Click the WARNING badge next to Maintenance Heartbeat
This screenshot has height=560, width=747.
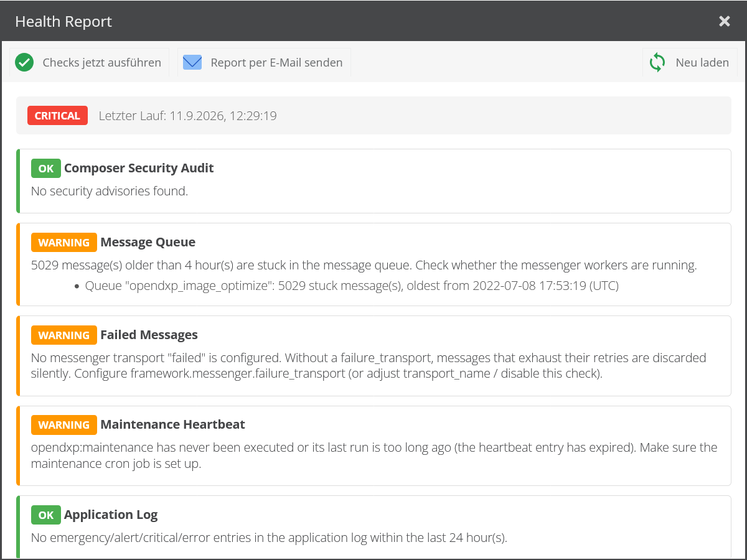pos(64,424)
